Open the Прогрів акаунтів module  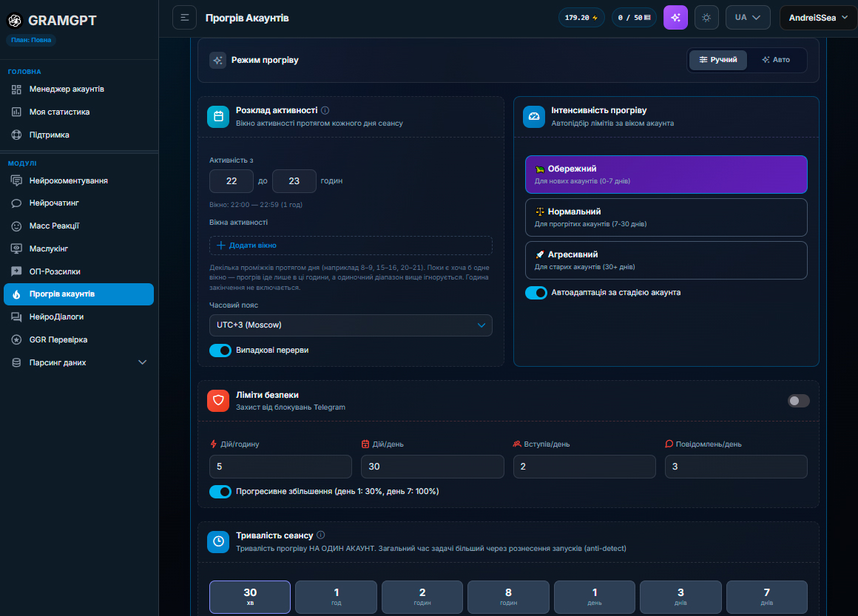tap(79, 294)
